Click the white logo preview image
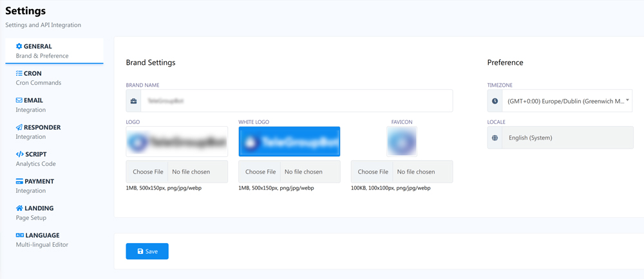Screen dimensions: 644x279 point(289,141)
